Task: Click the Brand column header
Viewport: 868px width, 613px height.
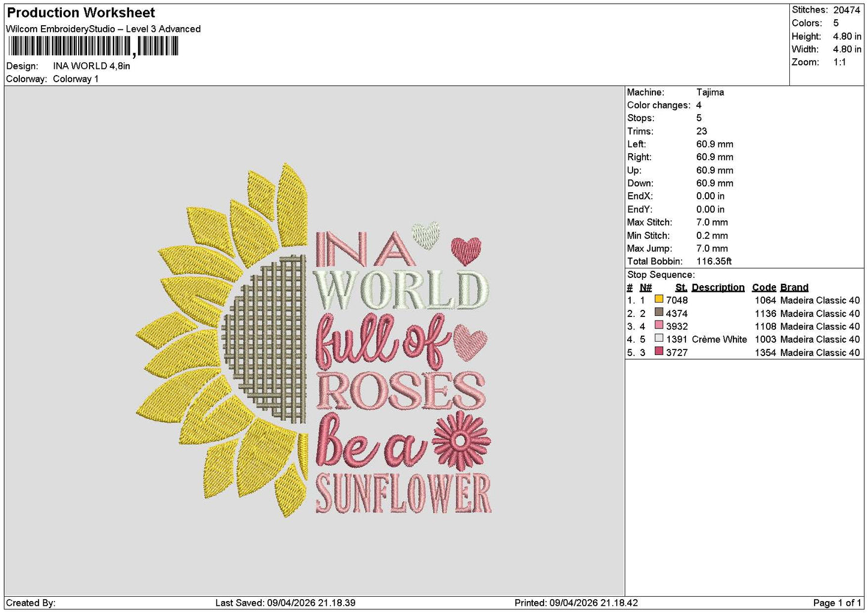Action: pyautogui.click(x=794, y=288)
